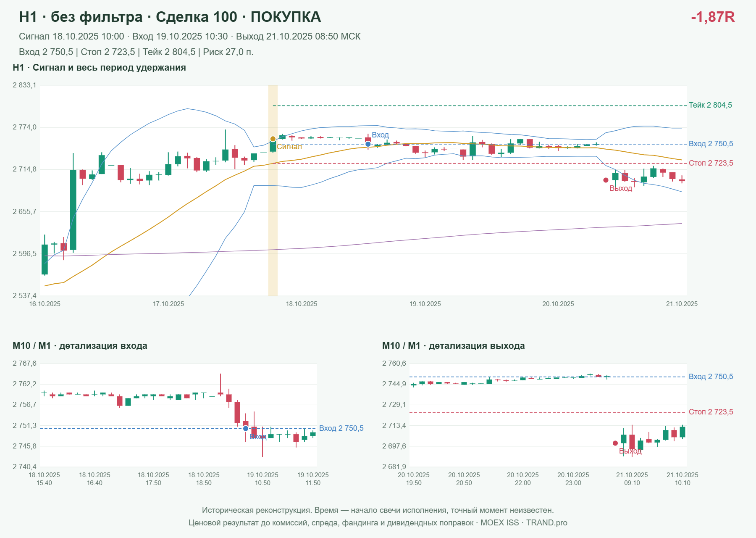Image resolution: width=756 pixels, height=538 pixels.
Task: Click the -1,87R result value
Action: click(713, 17)
